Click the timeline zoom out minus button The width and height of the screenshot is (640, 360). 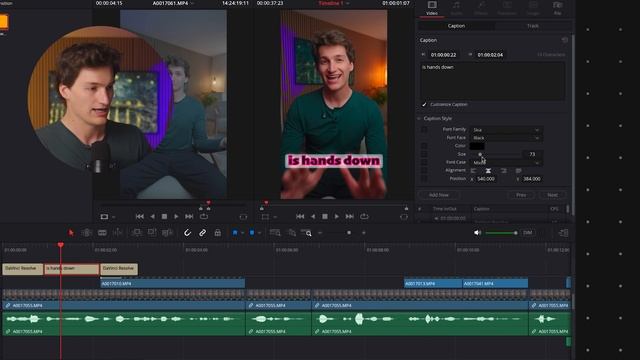pos(320,233)
